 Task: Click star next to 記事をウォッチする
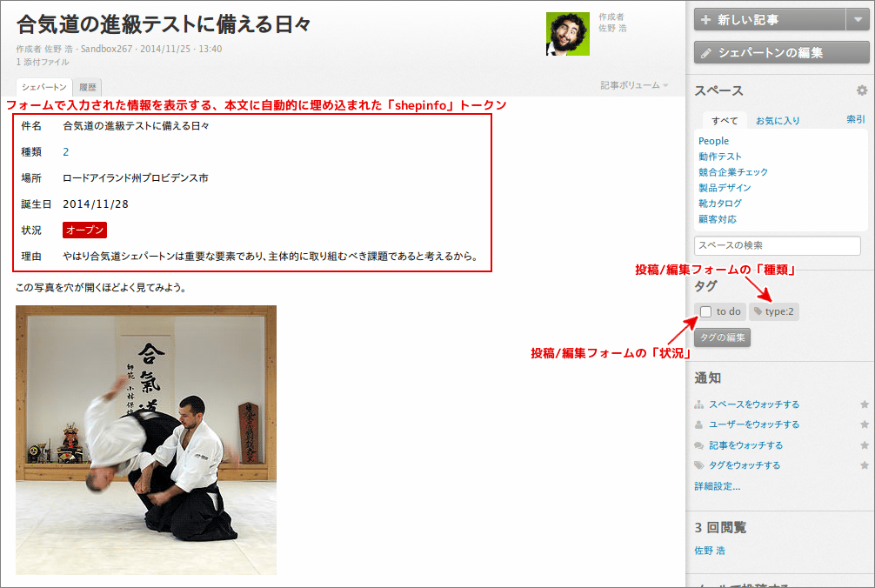pos(864,445)
